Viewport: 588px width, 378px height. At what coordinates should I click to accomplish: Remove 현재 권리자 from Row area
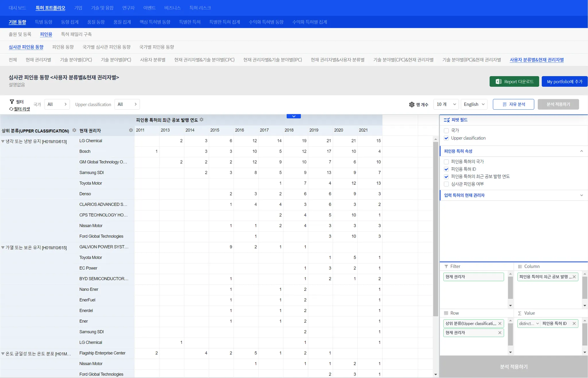pyautogui.click(x=500, y=333)
